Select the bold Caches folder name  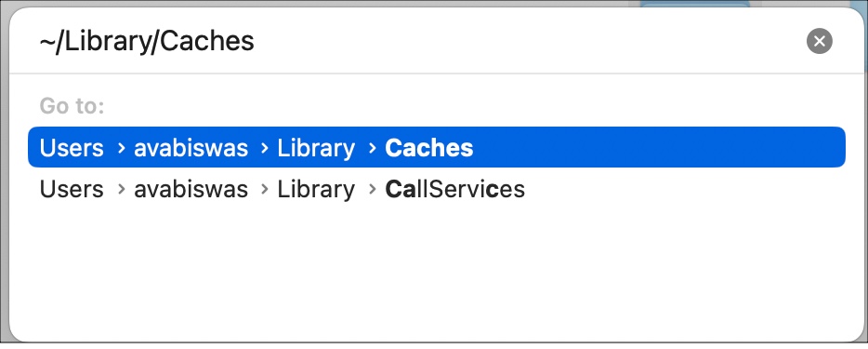point(429,148)
